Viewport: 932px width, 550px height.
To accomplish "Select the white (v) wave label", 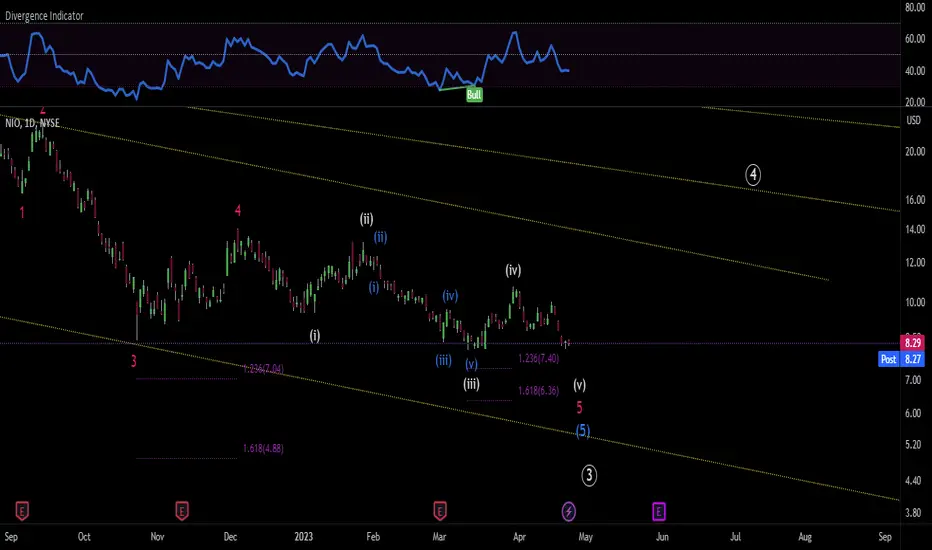I will [580, 385].
